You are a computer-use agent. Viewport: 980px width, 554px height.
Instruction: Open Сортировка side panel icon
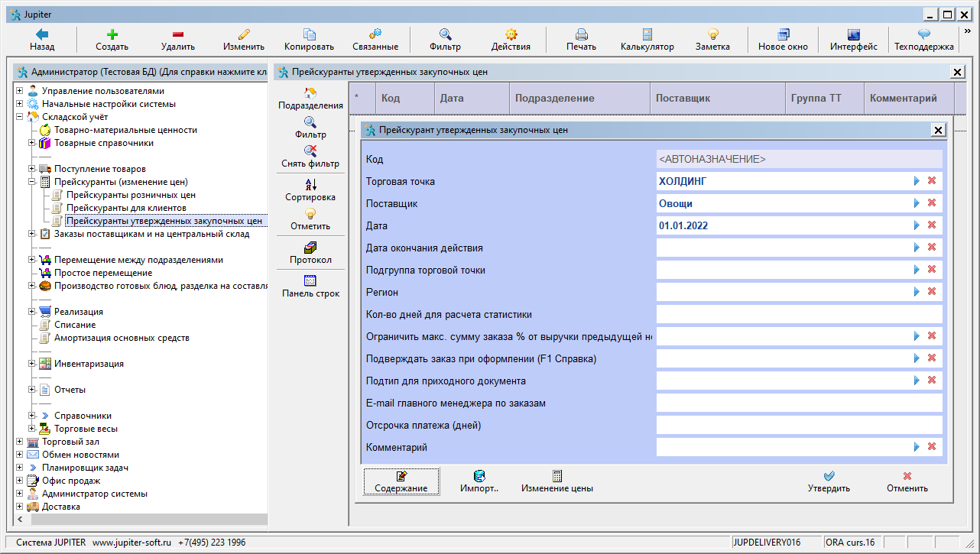[x=310, y=185]
